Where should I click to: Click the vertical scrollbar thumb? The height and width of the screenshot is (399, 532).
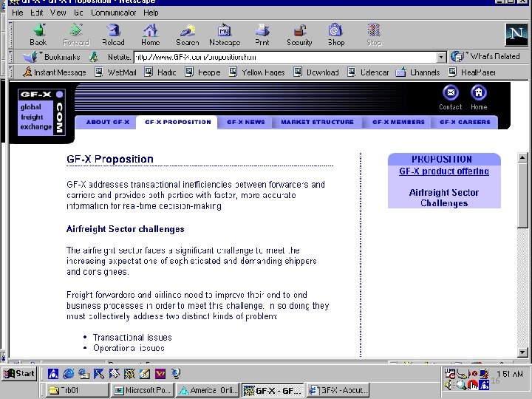(522, 195)
